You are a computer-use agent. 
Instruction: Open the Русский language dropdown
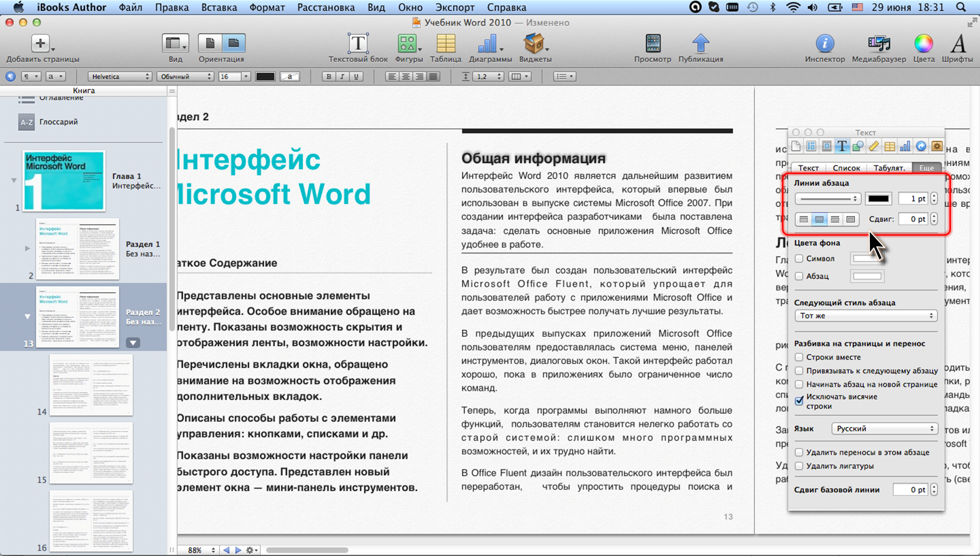click(x=885, y=428)
